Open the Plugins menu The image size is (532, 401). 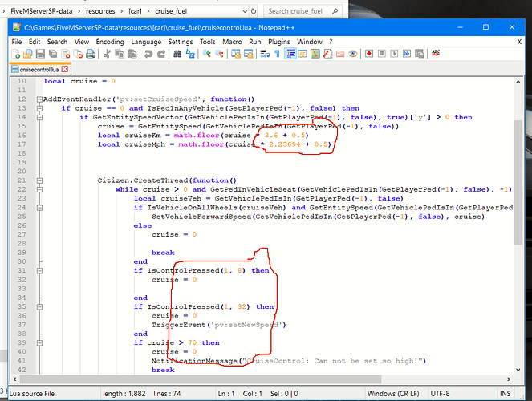pyautogui.click(x=279, y=42)
